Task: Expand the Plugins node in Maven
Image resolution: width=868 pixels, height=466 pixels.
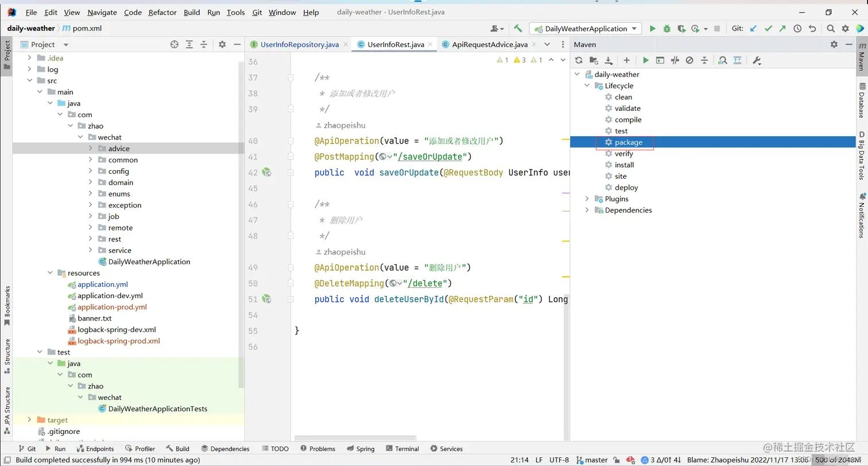Action: pyautogui.click(x=587, y=199)
